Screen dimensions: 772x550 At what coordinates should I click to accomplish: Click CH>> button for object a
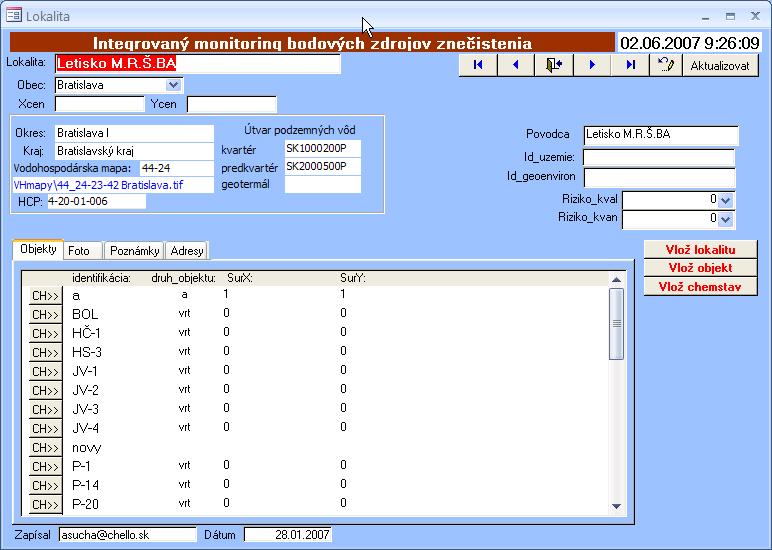[x=45, y=296]
